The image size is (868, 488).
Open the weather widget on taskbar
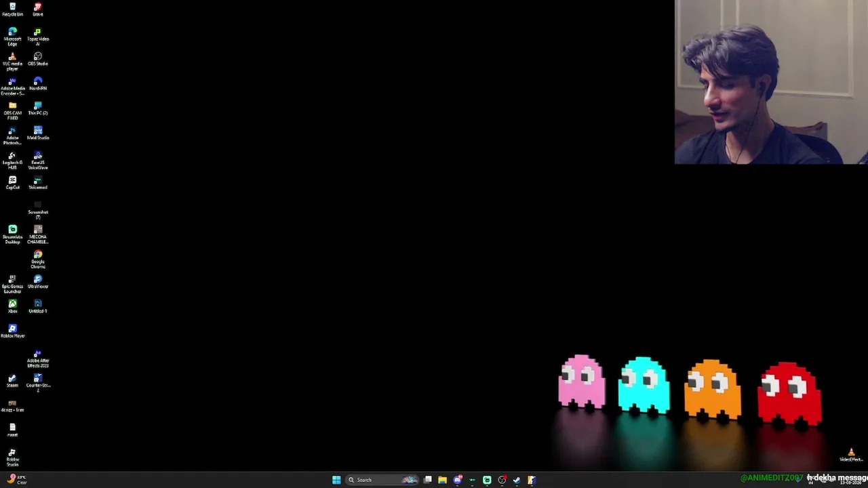coord(17,480)
